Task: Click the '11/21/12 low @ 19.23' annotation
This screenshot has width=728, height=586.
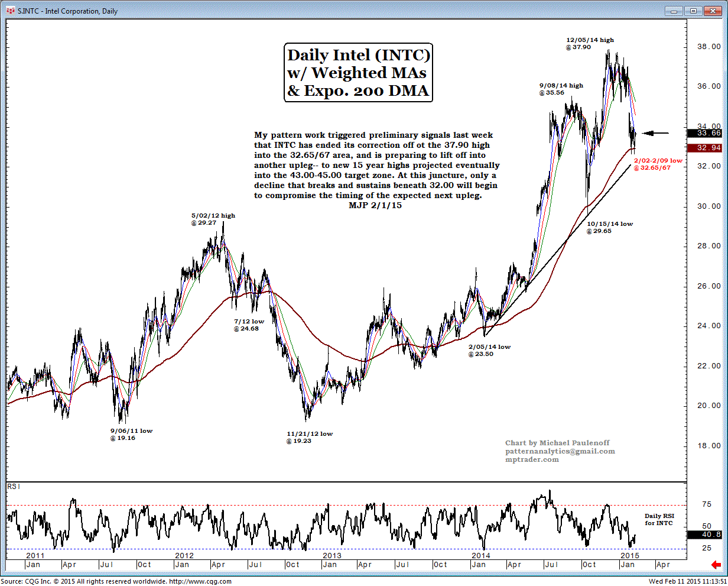Action: click(309, 437)
